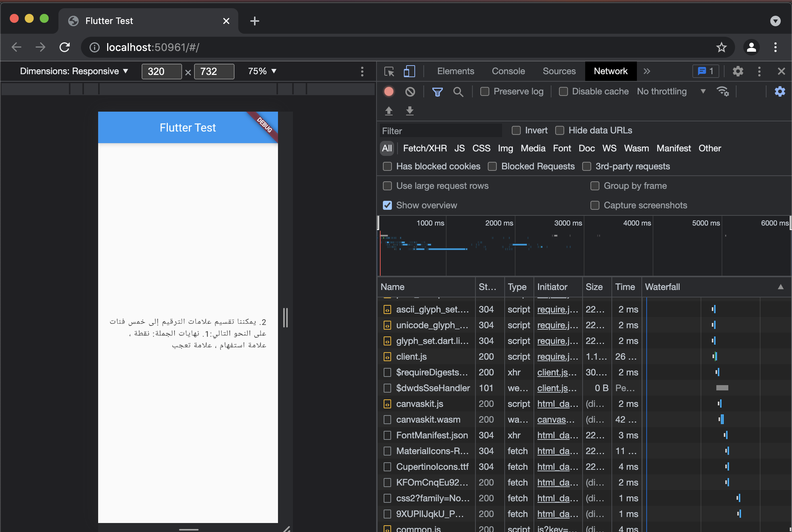Uncheck Show overview

click(x=387, y=205)
